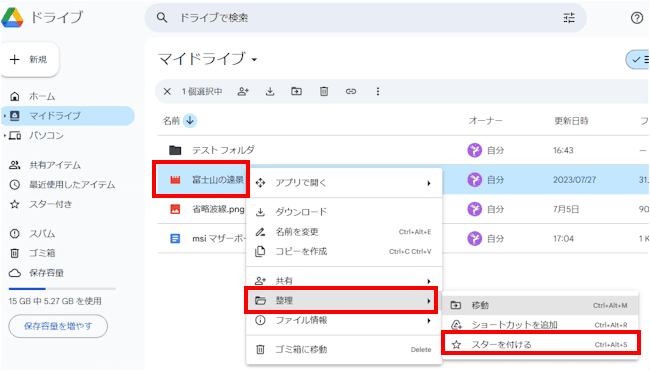650x371 pixels.
Task: Choose ショートカットを追加 in submenu
Action: tap(540, 325)
